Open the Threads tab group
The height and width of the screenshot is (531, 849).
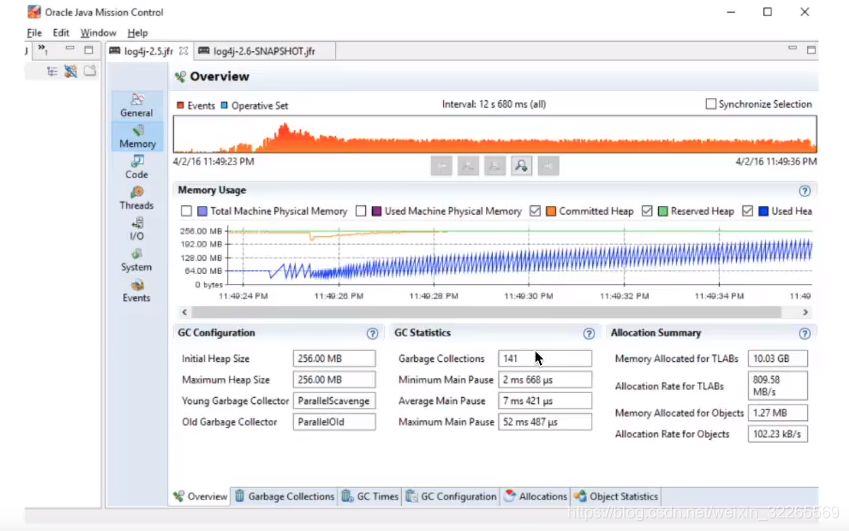coord(136,198)
